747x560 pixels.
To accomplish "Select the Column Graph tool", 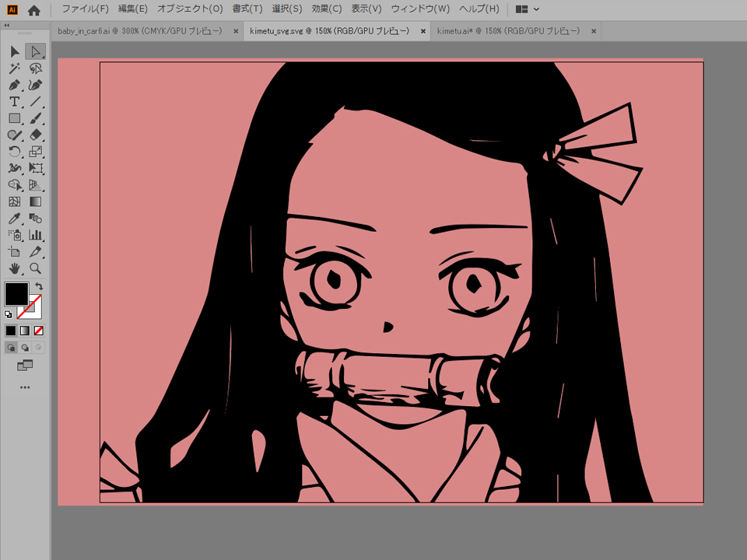I will [x=35, y=235].
